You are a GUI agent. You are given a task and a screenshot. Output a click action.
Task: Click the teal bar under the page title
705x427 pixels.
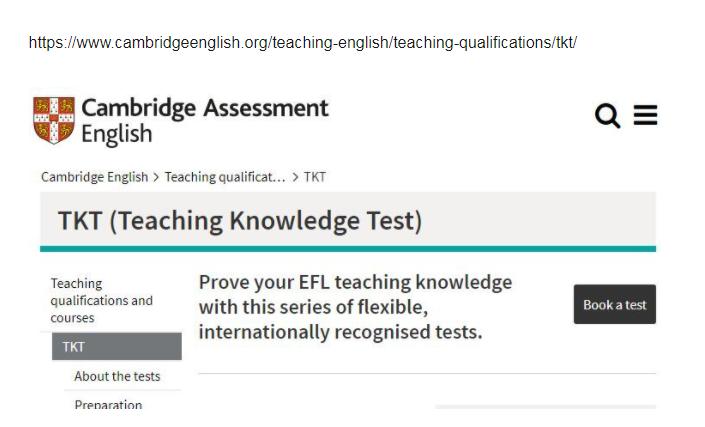348,249
